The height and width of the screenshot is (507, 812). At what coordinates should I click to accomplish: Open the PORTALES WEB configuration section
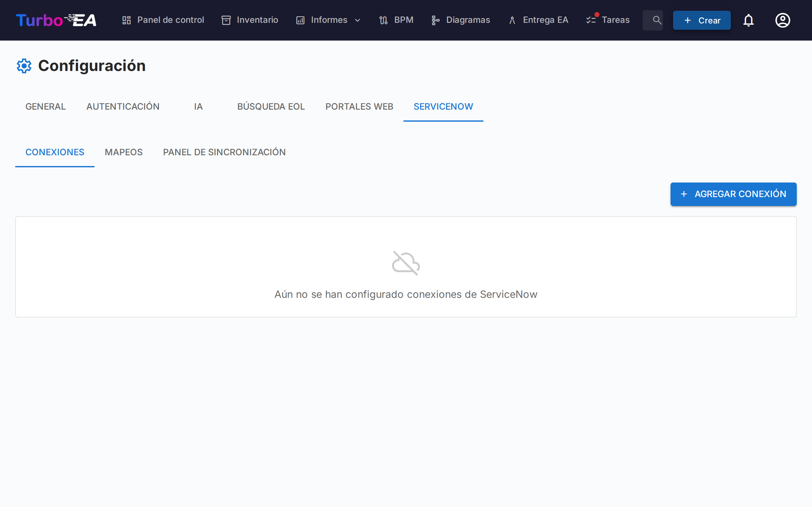click(359, 106)
